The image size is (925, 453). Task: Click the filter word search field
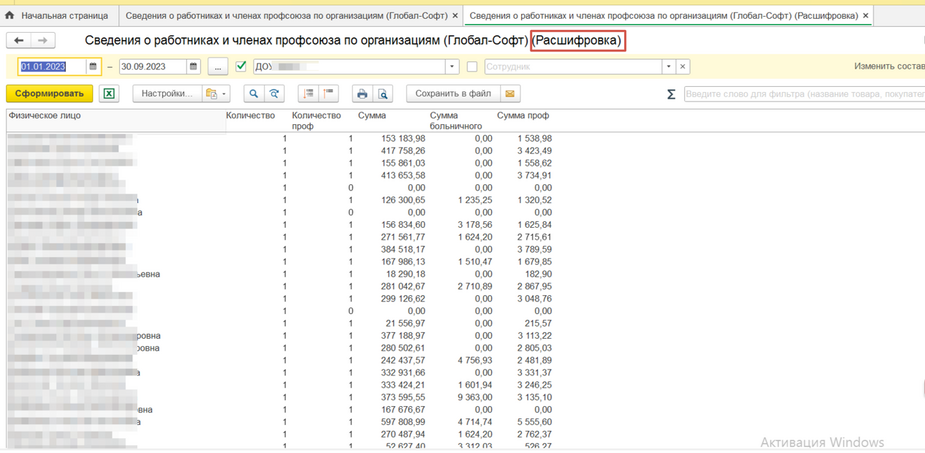803,94
